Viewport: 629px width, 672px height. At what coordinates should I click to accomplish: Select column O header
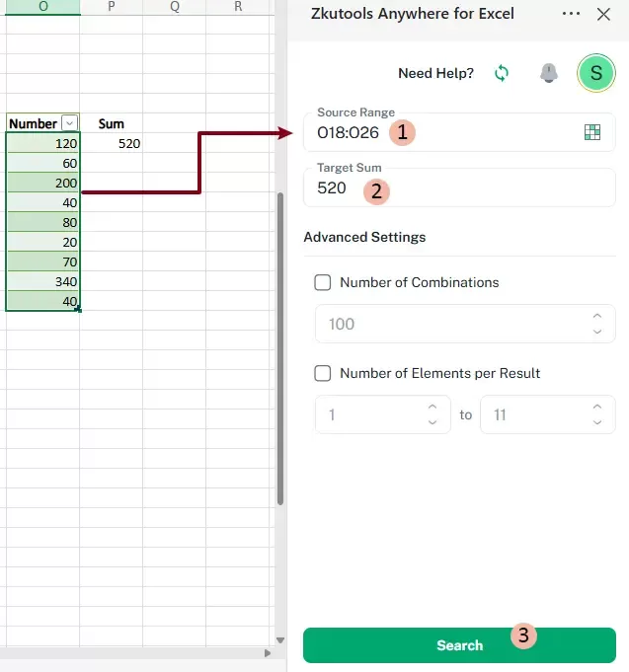coord(42,7)
